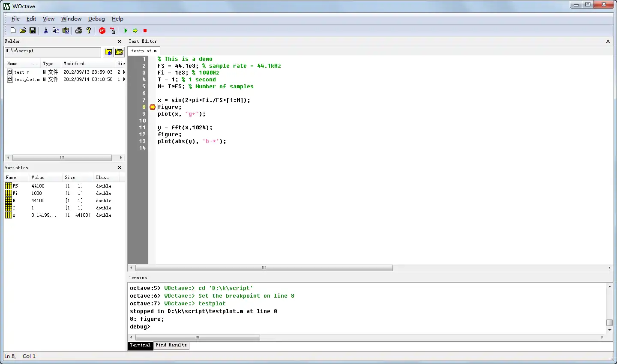Open the Window menu
Image resolution: width=617 pixels, height=364 pixels.
[x=71, y=19]
